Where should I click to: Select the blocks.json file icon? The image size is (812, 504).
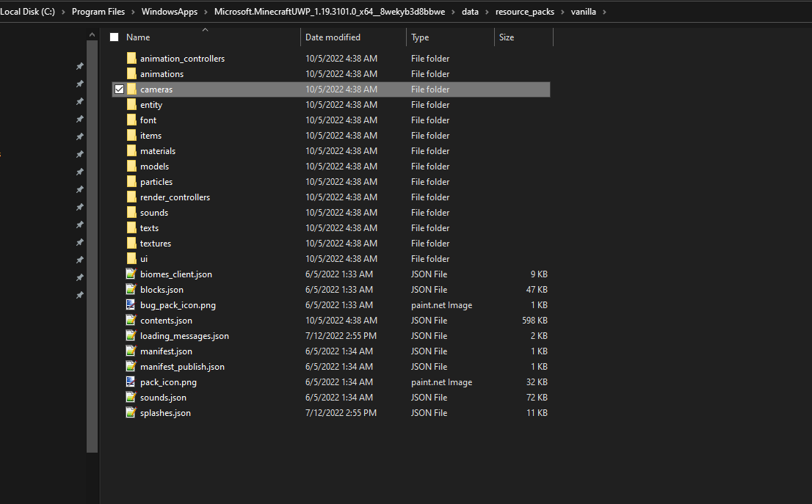click(131, 289)
